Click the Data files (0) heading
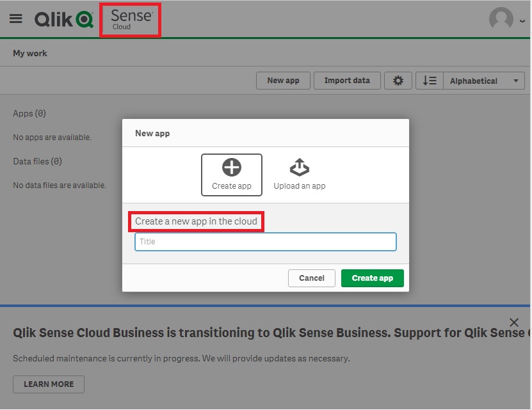The image size is (532, 410). 37,161
